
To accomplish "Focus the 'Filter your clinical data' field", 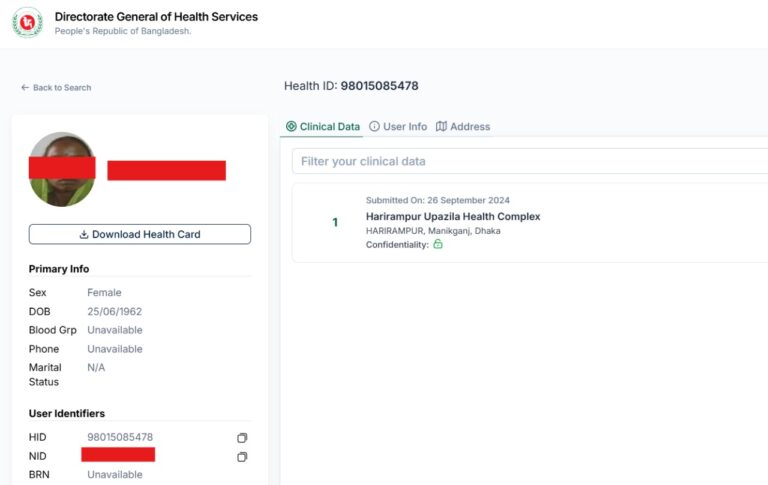I will (x=530, y=161).
